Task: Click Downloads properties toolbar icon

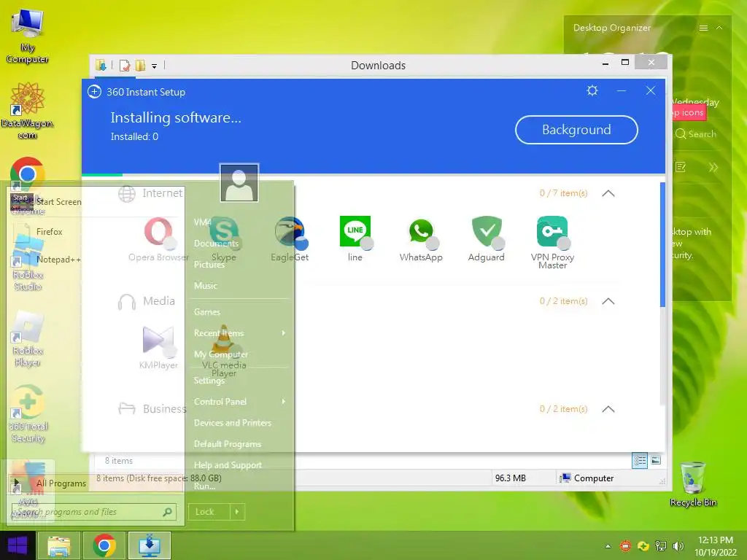Action: pos(125,66)
